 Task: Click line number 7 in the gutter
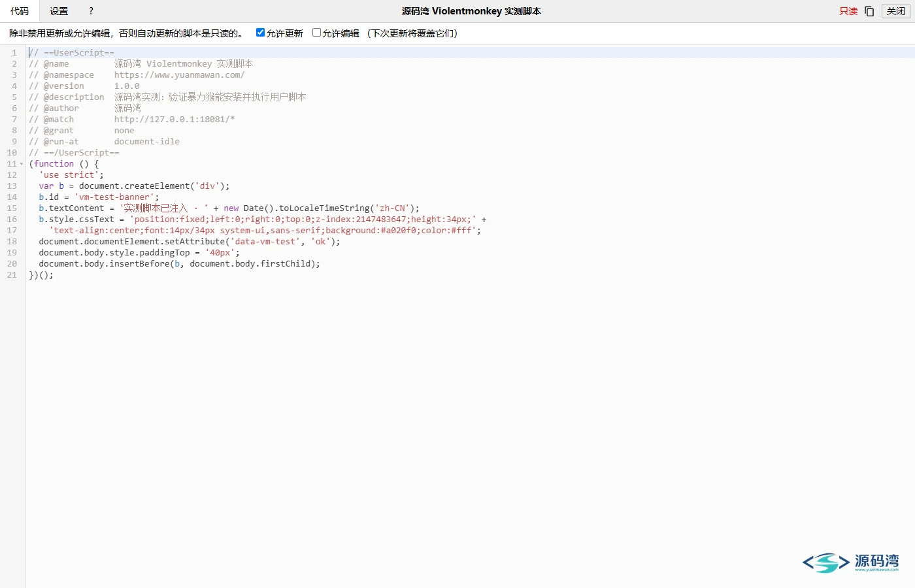coord(14,119)
